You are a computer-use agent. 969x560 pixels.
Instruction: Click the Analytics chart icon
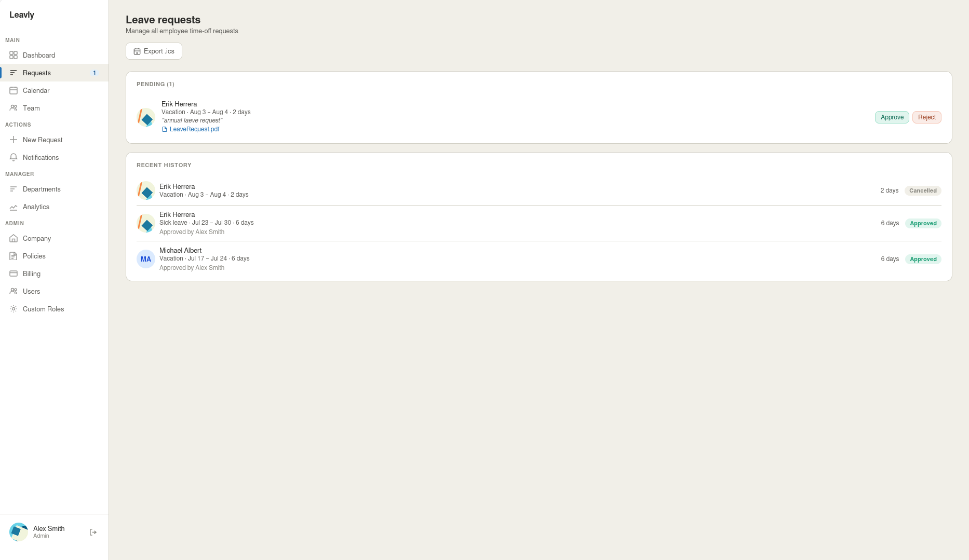[14, 207]
